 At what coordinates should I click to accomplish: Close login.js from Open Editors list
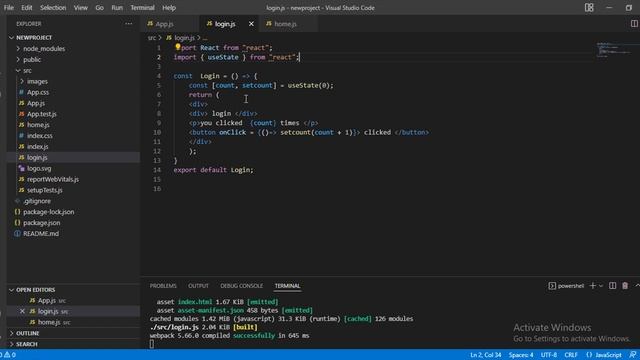22,311
